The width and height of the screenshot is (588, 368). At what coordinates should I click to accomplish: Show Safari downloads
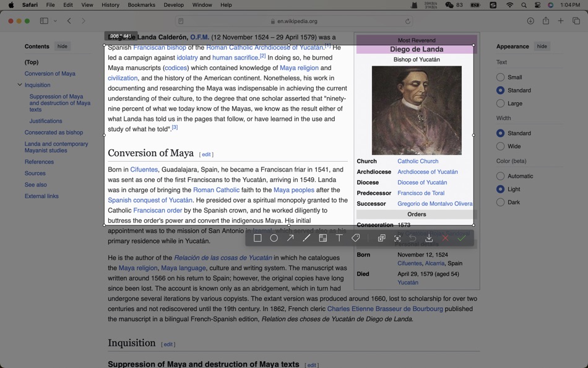click(530, 21)
